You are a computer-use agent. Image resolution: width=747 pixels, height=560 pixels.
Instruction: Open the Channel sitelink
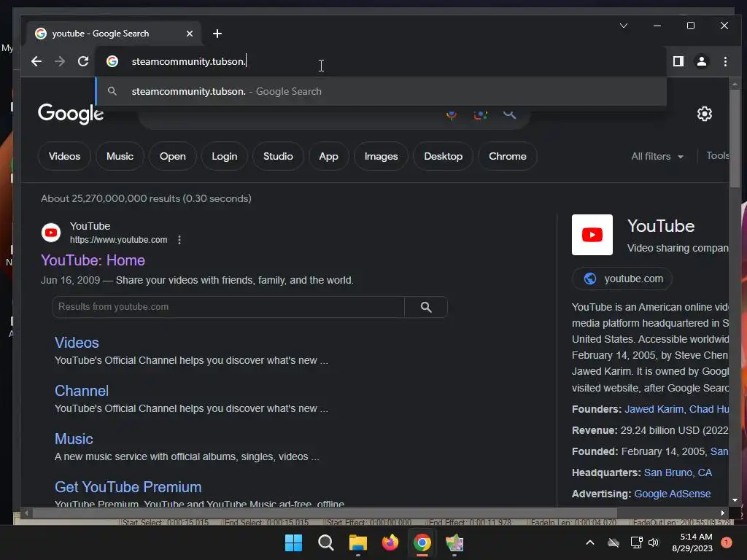(82, 391)
